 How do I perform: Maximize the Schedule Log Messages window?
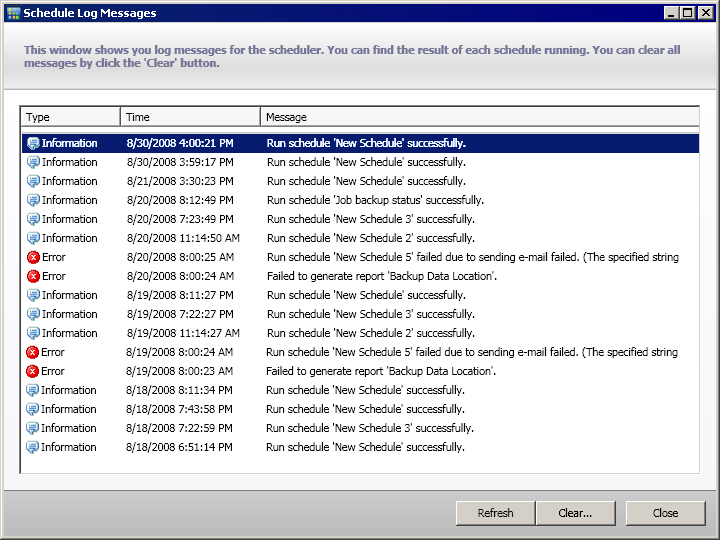coord(687,13)
